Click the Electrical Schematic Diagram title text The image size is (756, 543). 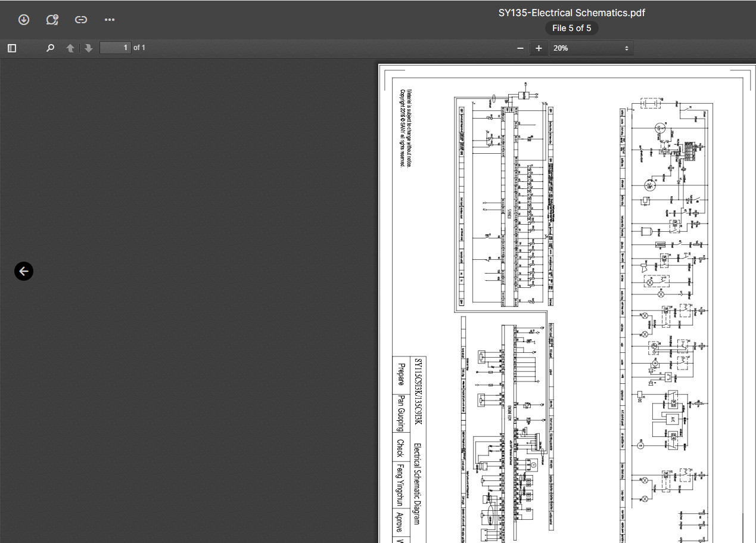tap(417, 484)
